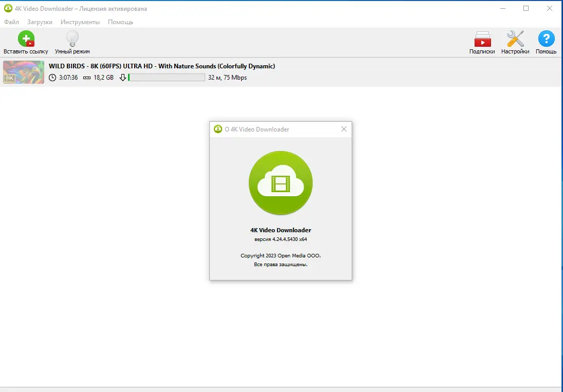Click the 3:07:36 duration value

68,78
